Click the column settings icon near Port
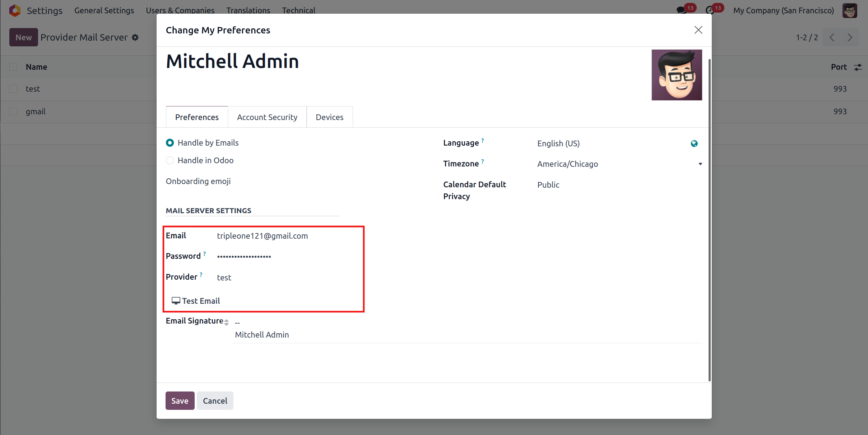 [x=858, y=67]
